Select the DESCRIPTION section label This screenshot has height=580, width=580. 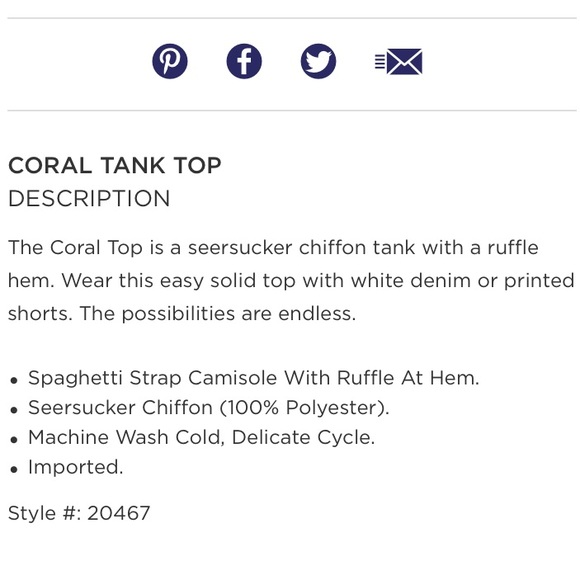point(89,198)
